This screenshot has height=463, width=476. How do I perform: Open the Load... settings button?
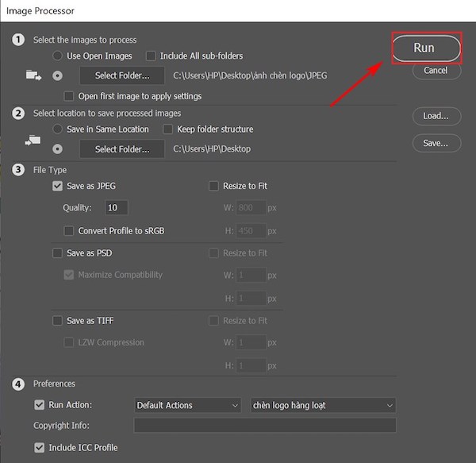tap(436, 116)
